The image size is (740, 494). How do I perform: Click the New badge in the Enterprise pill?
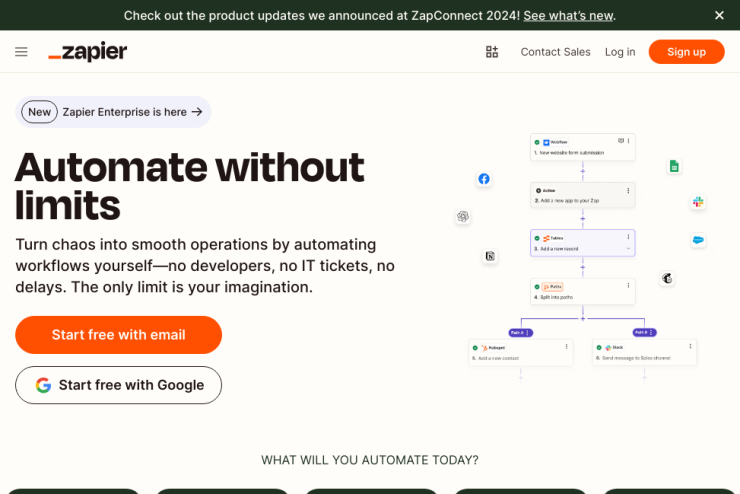(39, 112)
